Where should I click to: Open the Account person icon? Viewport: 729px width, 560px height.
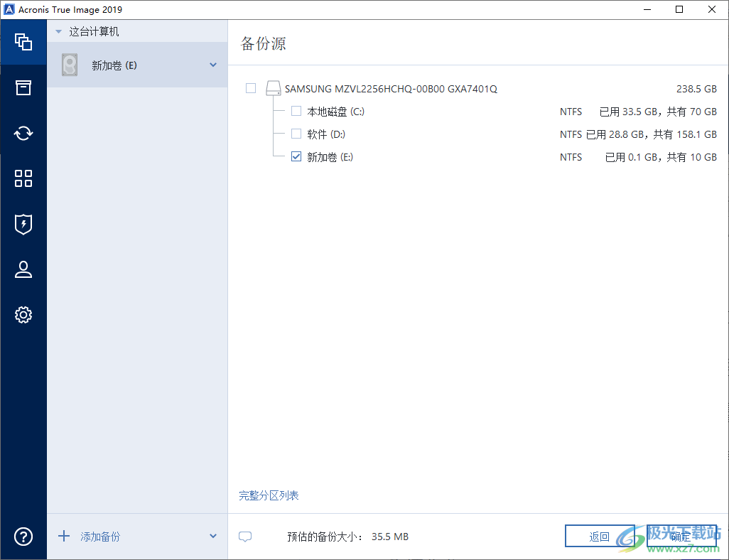[x=23, y=269]
